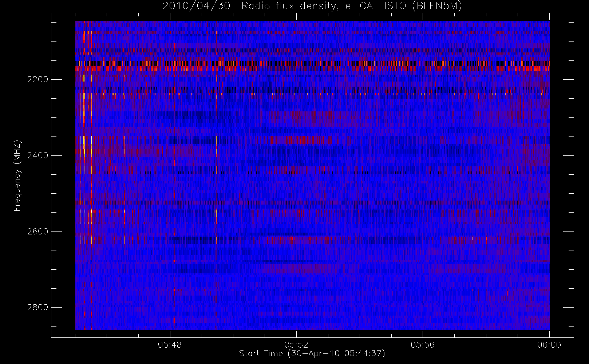Click the 05:56 time tick label
Viewport: 589px width, 364px height.
pos(423,345)
